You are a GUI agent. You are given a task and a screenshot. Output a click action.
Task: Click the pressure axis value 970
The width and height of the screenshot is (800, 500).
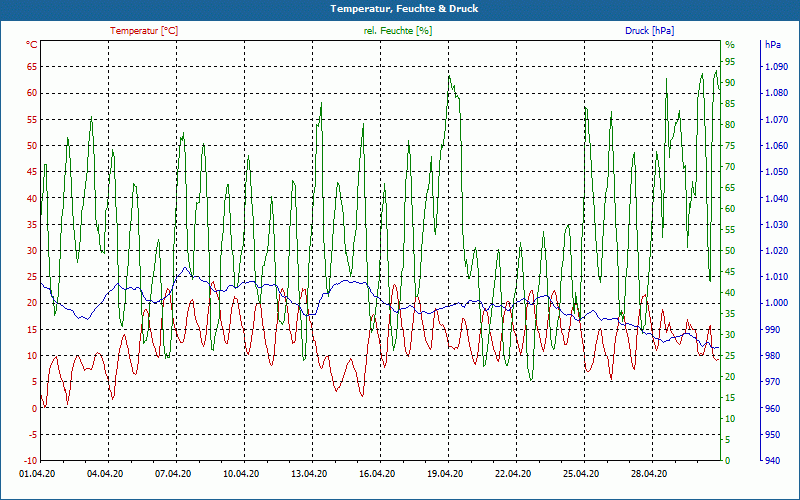[772, 382]
